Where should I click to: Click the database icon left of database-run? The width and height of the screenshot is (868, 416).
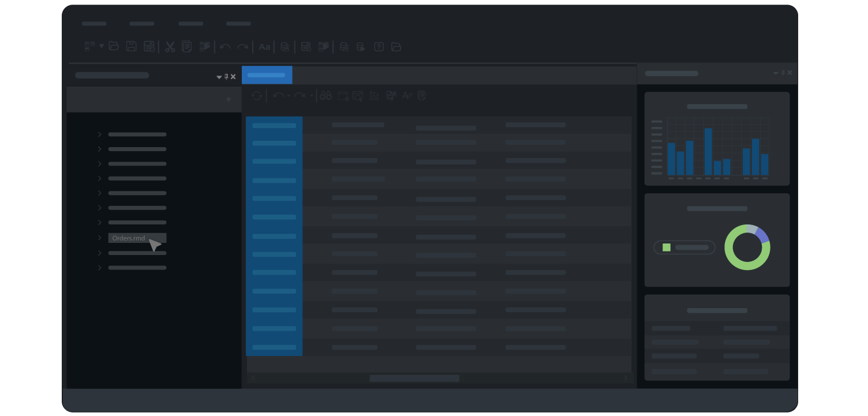click(344, 47)
